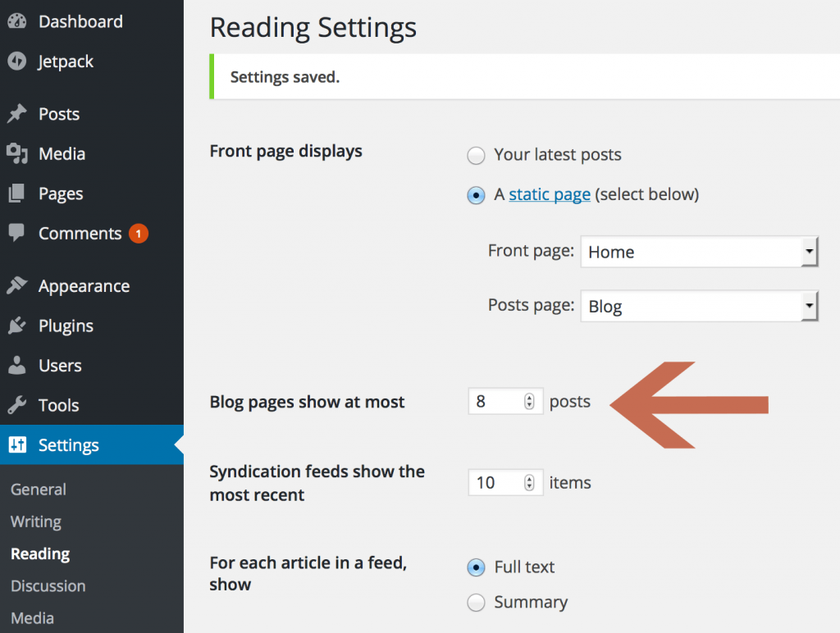Open Comments via the speech bubble icon
The width and height of the screenshot is (840, 633).
point(18,233)
